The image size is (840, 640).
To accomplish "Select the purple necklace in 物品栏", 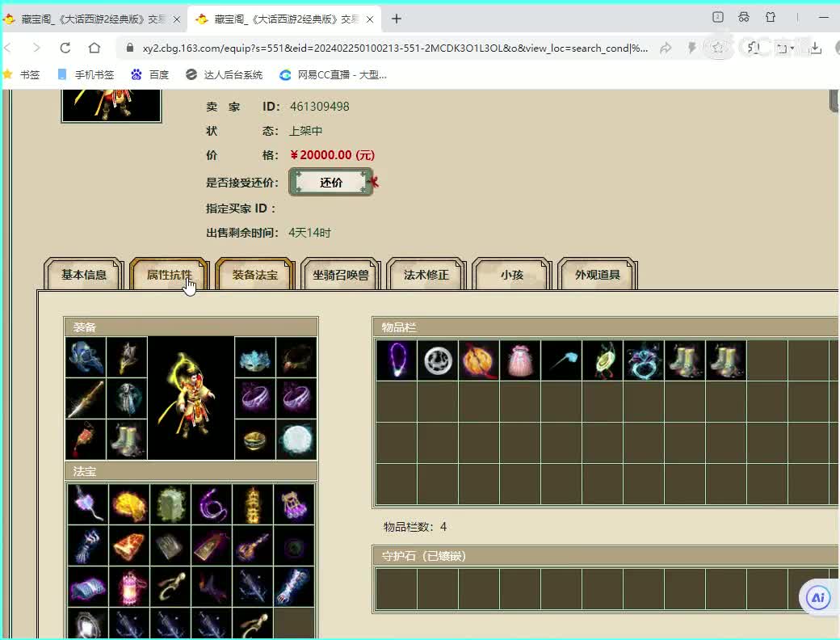I will [397, 360].
